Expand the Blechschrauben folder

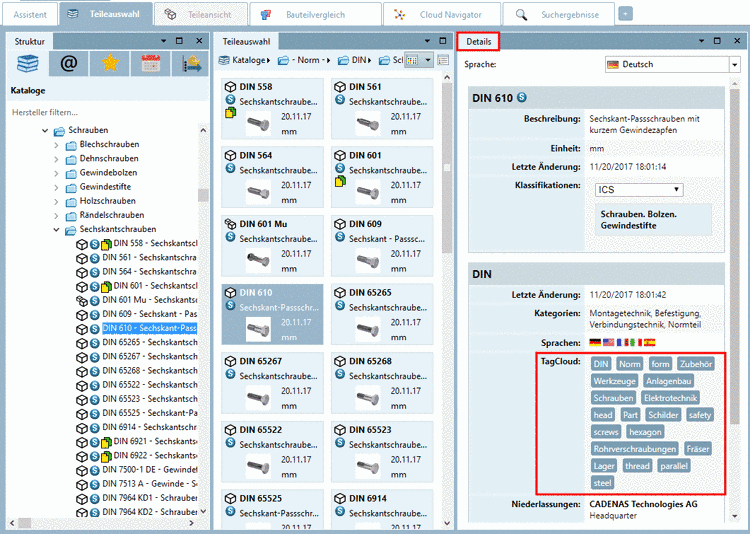tap(56, 145)
